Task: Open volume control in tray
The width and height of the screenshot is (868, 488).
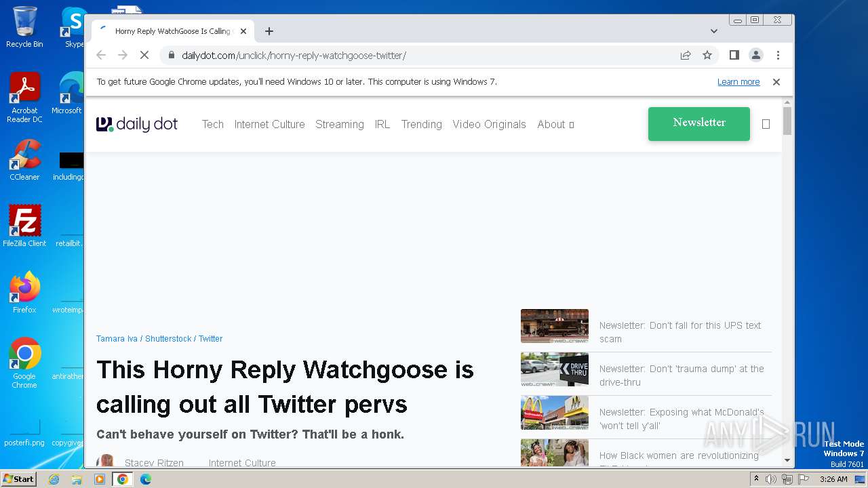Action: tap(771, 479)
